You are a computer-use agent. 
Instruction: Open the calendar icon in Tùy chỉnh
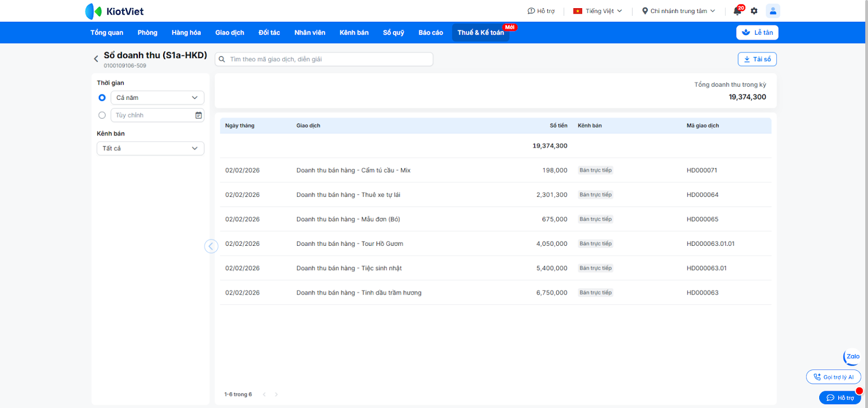pyautogui.click(x=199, y=116)
